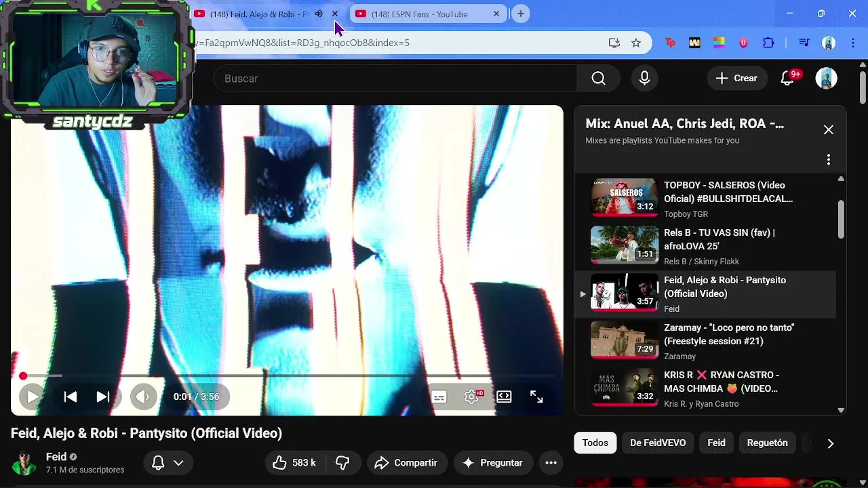Click the video title text
Screen dimensions: 868x488
tap(146, 433)
